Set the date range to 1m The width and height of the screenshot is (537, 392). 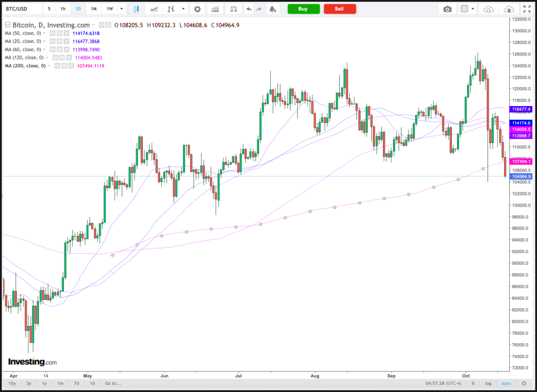pyautogui.click(x=60, y=383)
